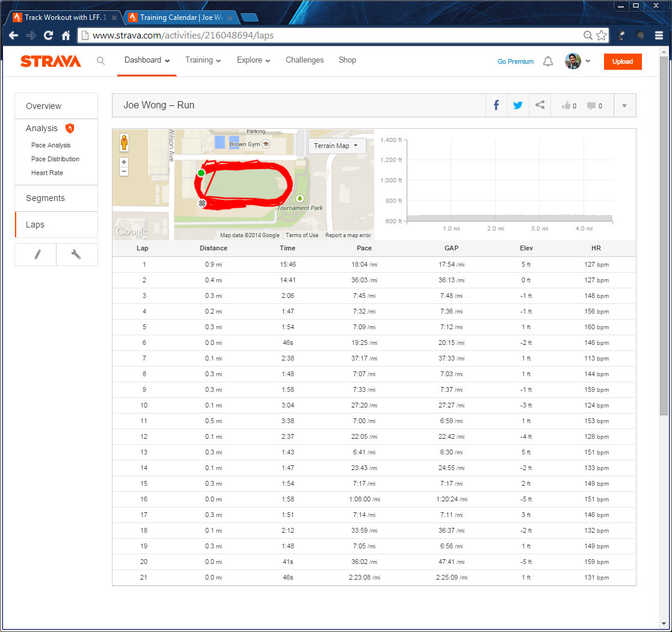This screenshot has height=632, width=672.
Task: Share activity on Twitter
Action: (x=517, y=105)
